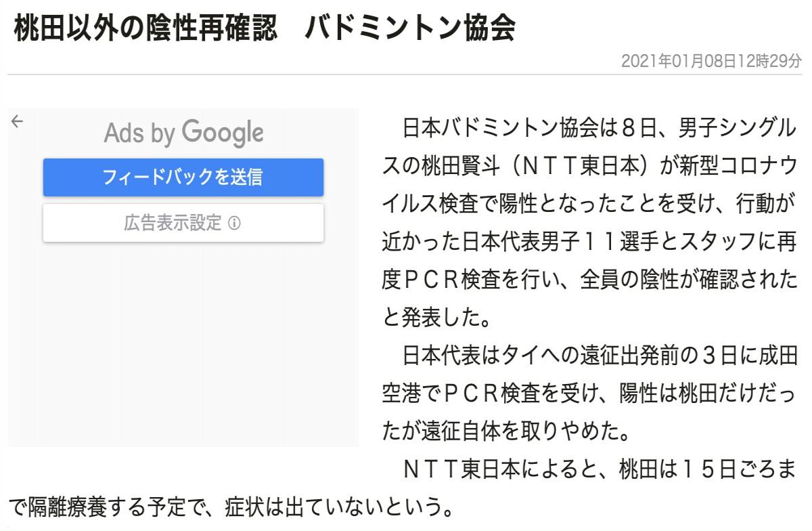Click the back arrow in the ad panel

pos(17,121)
